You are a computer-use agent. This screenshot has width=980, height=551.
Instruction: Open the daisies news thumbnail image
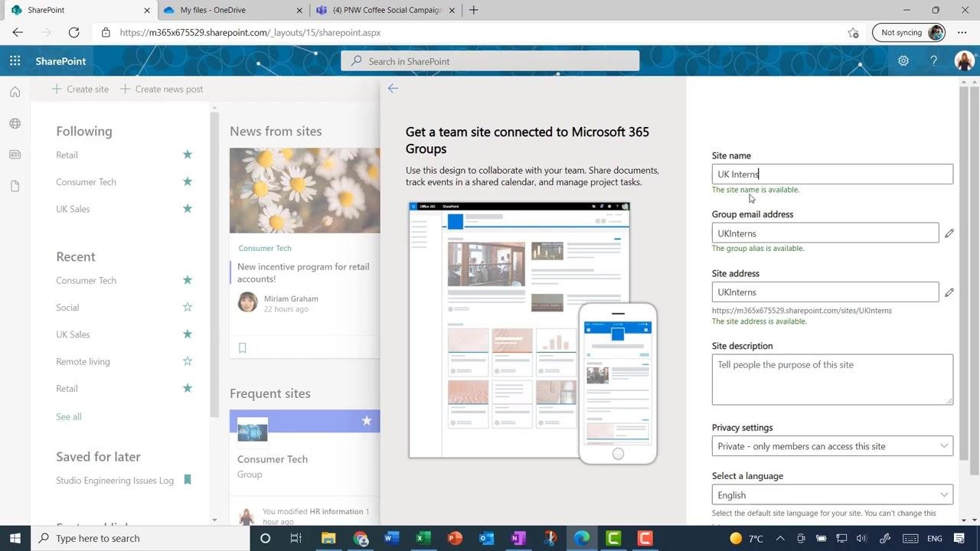tap(305, 191)
